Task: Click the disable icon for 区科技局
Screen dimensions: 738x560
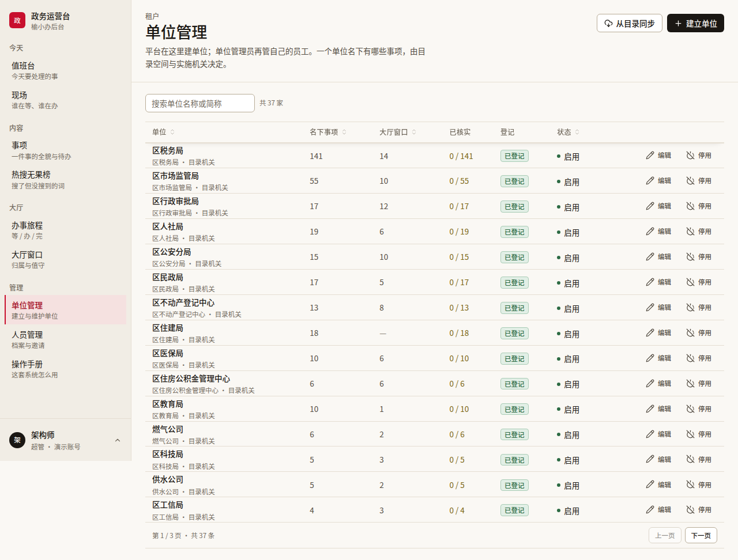Action: click(x=690, y=460)
